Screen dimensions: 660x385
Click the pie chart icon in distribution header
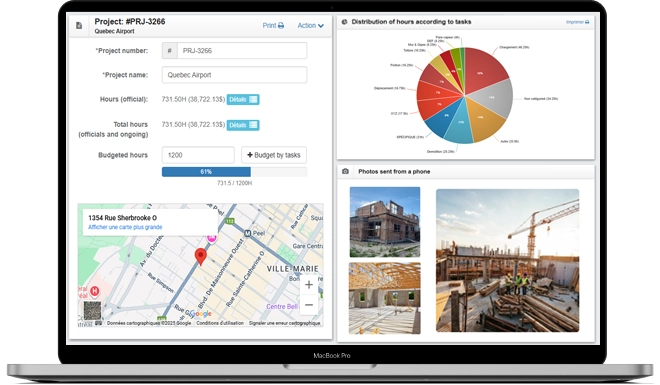344,22
